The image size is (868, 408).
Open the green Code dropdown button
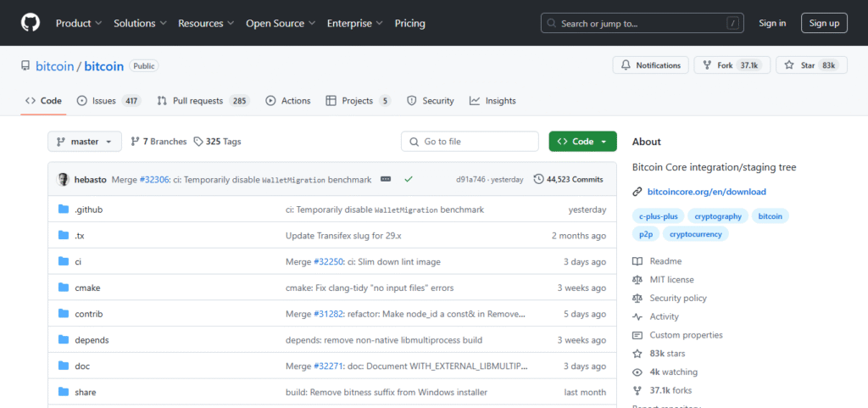583,142
